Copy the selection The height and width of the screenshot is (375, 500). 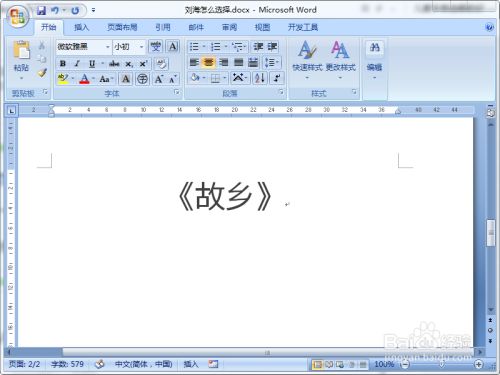(x=42, y=59)
